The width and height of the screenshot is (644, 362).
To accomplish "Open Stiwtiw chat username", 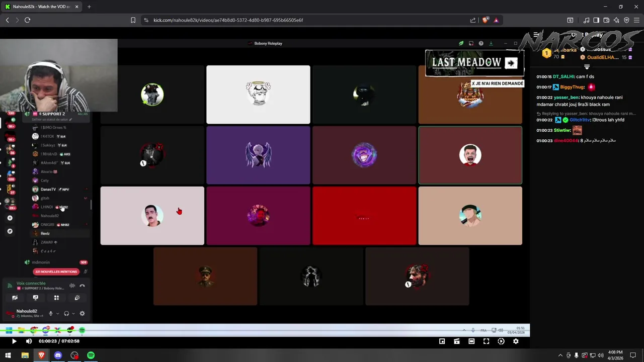I will 562,130.
